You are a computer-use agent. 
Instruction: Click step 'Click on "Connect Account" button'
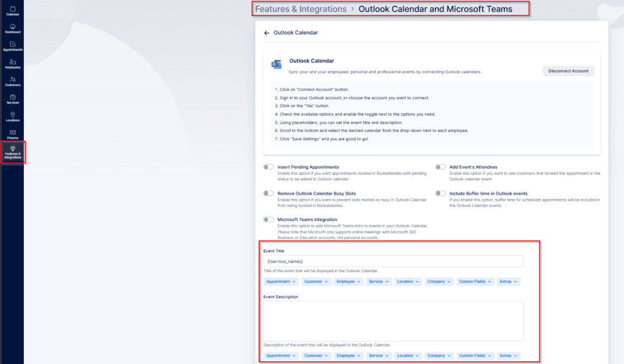(311, 89)
